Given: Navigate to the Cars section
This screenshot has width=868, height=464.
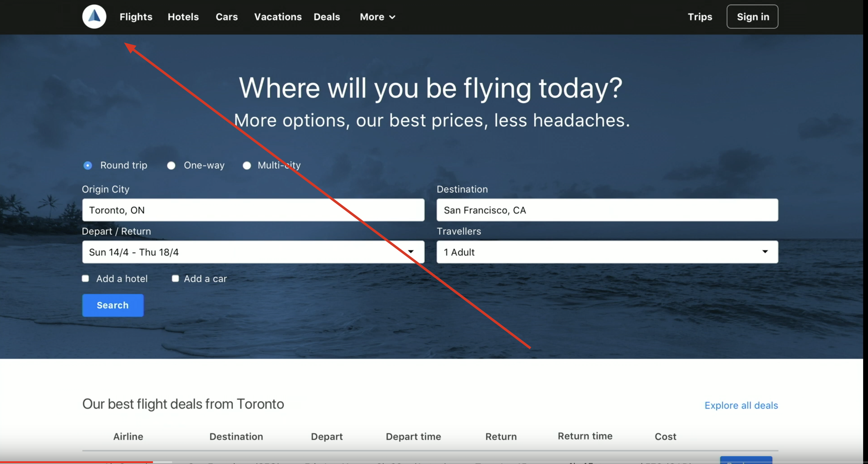Looking at the screenshot, I should click(x=227, y=17).
